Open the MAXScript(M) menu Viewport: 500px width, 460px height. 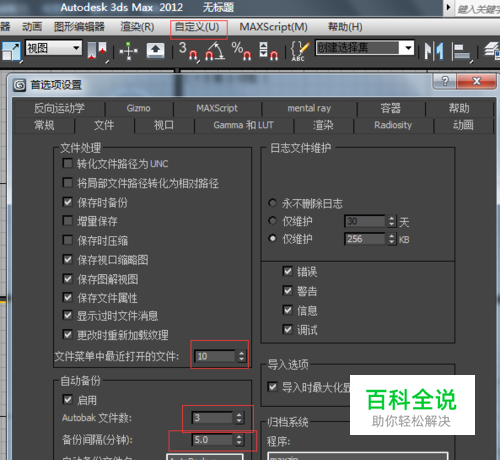[273, 27]
